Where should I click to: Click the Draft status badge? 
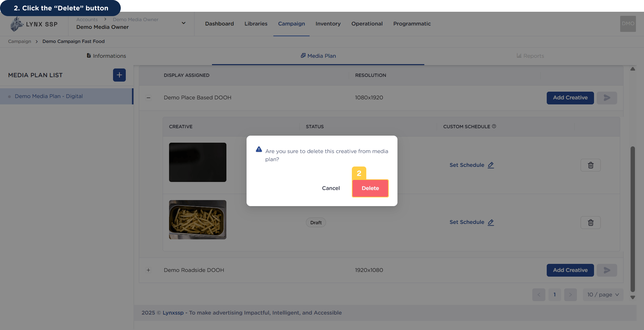[316, 223]
